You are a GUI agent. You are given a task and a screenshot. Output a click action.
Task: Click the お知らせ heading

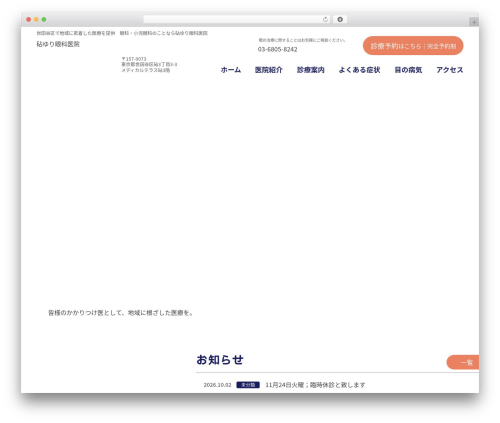pos(220,360)
